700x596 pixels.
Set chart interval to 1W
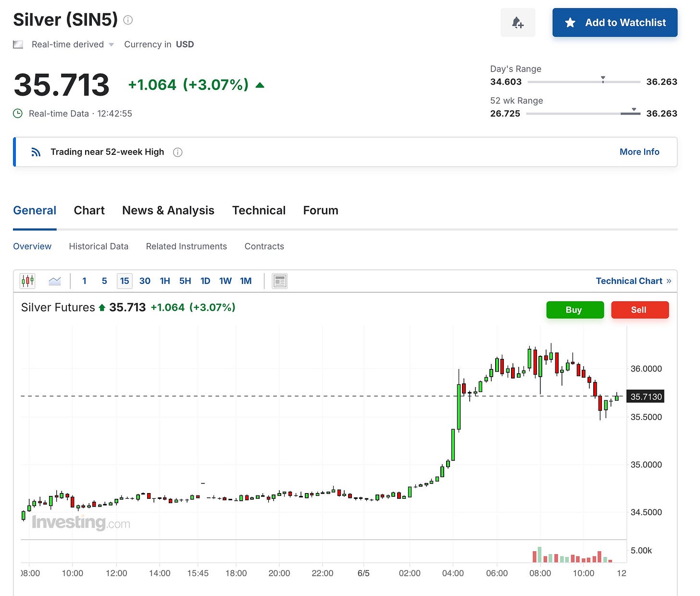(x=225, y=281)
